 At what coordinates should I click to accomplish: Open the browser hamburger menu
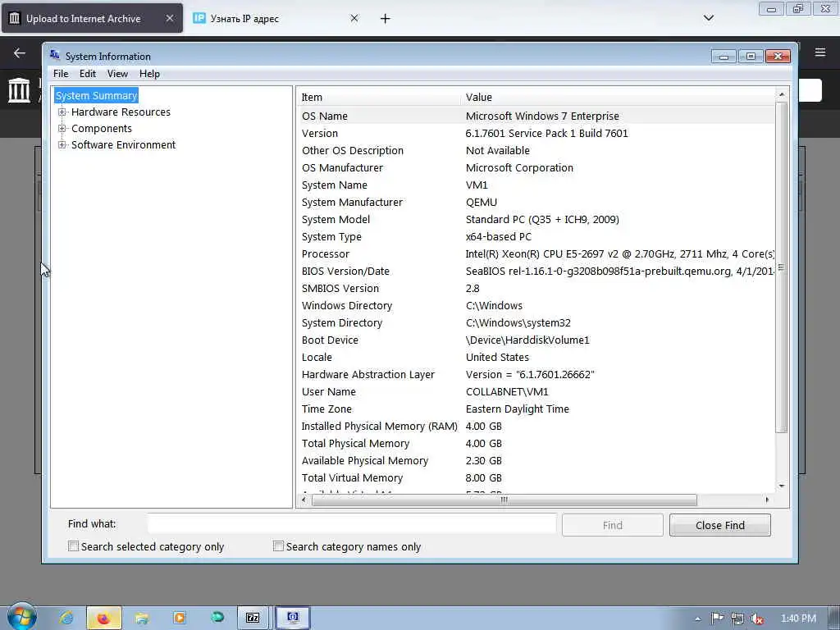click(x=820, y=52)
